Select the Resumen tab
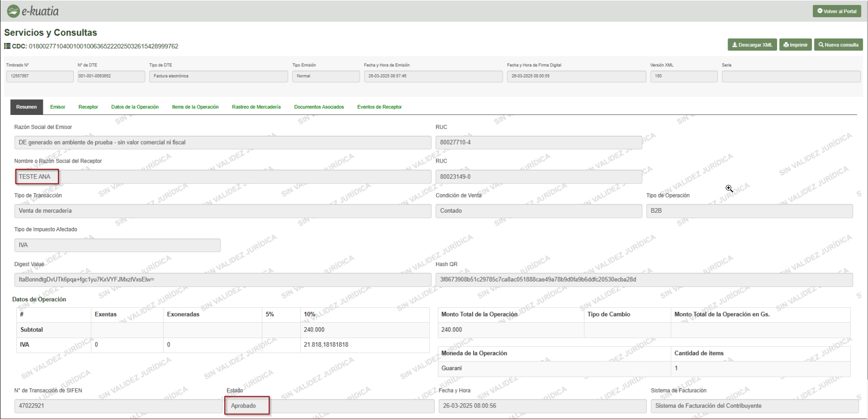868x419 pixels. (26, 107)
